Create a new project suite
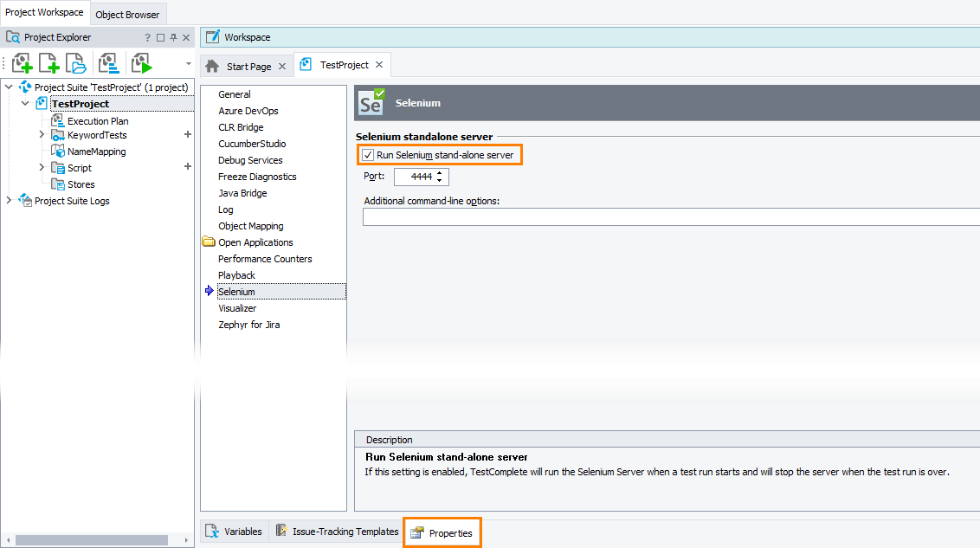This screenshot has width=980, height=548. pos(22,62)
